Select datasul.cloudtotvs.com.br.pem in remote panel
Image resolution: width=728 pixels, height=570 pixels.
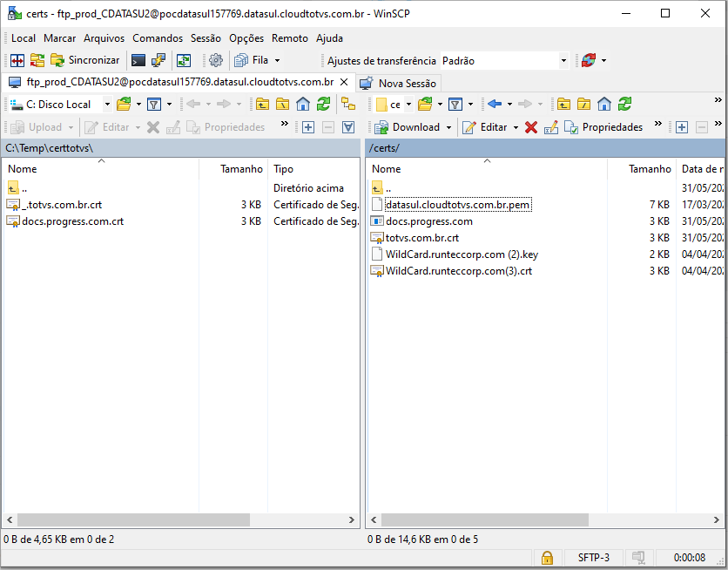coord(458,205)
